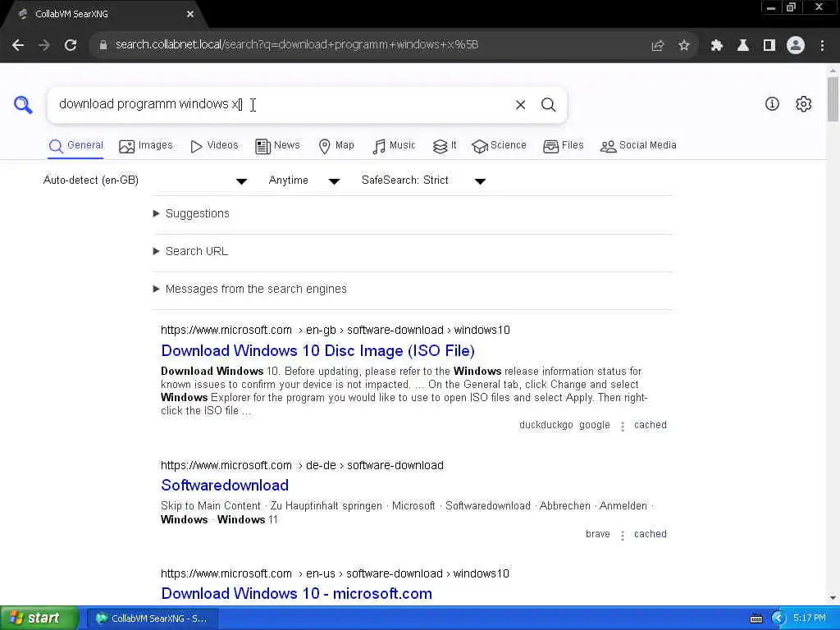840x630 pixels.
Task: Click scrollbar down arrow
Action: coord(833,598)
